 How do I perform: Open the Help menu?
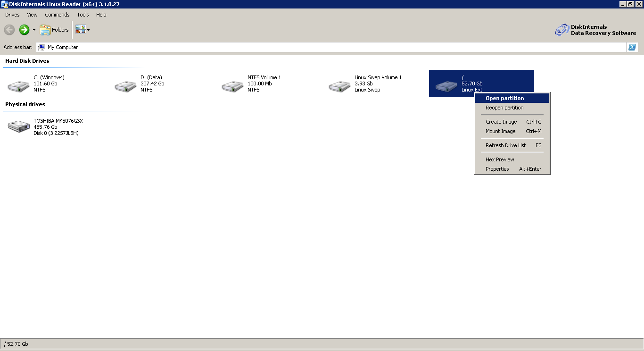tap(101, 15)
